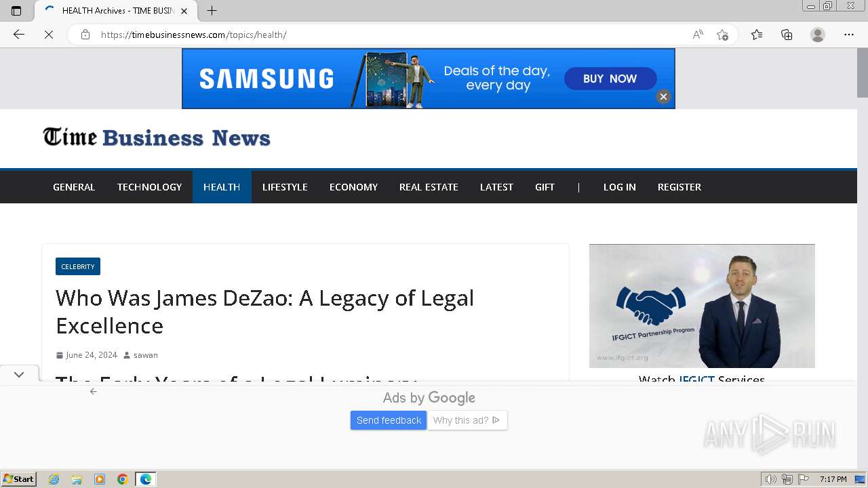Close the Samsung banner ad
868x488 pixels.
[x=663, y=97]
